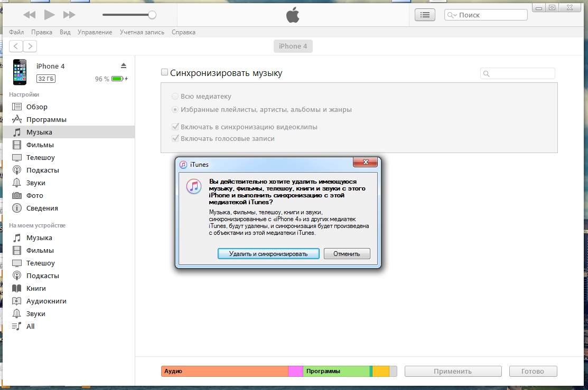Close the iTunes dialog

(x=365, y=162)
